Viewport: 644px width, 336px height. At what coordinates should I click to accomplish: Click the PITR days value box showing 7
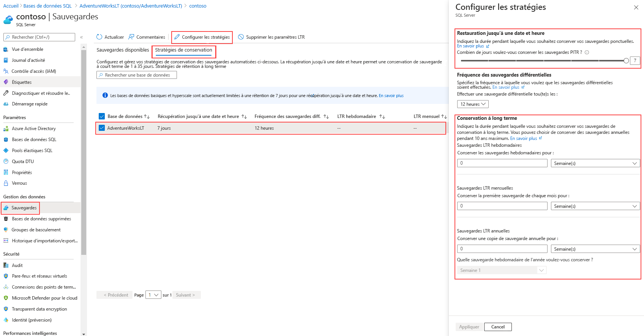point(635,61)
